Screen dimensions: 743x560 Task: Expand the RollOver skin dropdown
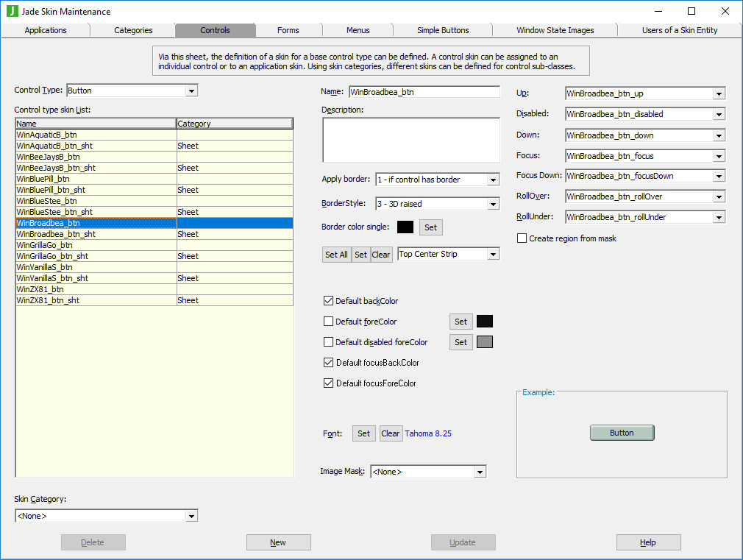[x=719, y=197]
